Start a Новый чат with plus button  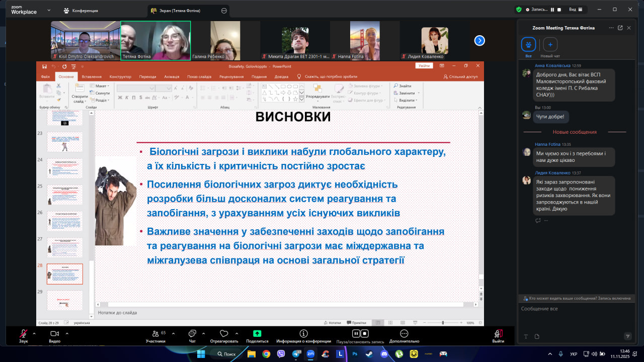[x=550, y=45]
